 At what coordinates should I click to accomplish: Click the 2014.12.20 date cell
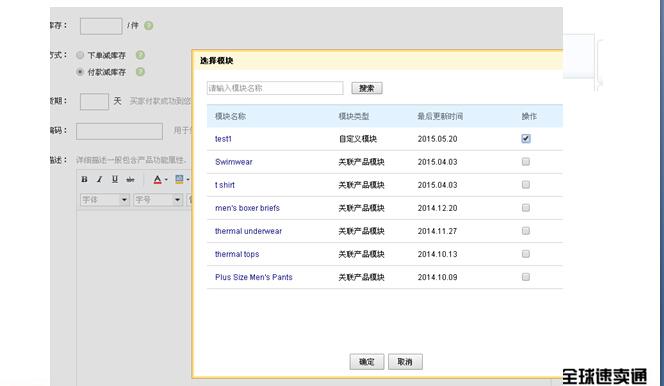coord(437,208)
